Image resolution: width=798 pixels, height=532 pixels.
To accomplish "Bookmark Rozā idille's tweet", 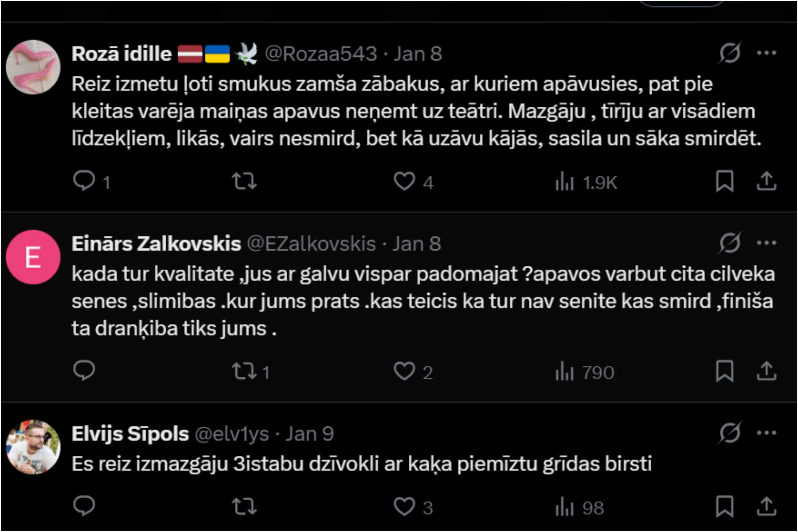I will tap(724, 181).
